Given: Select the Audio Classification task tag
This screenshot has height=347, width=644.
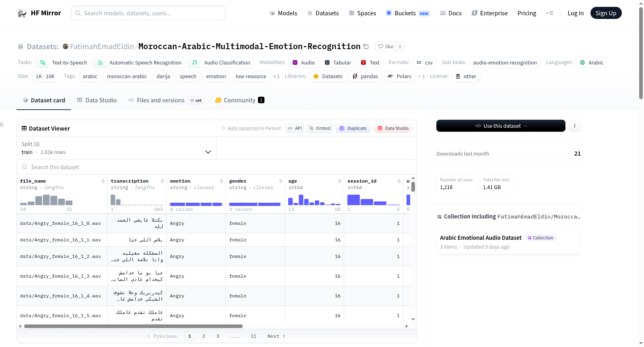Looking at the screenshot, I should (x=221, y=62).
